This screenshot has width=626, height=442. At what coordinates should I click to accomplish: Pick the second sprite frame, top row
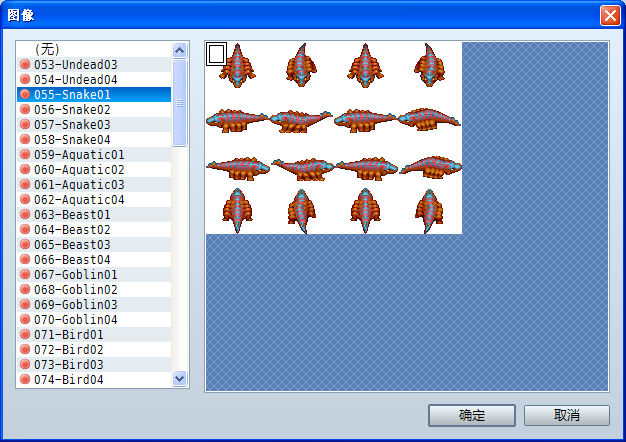point(302,66)
